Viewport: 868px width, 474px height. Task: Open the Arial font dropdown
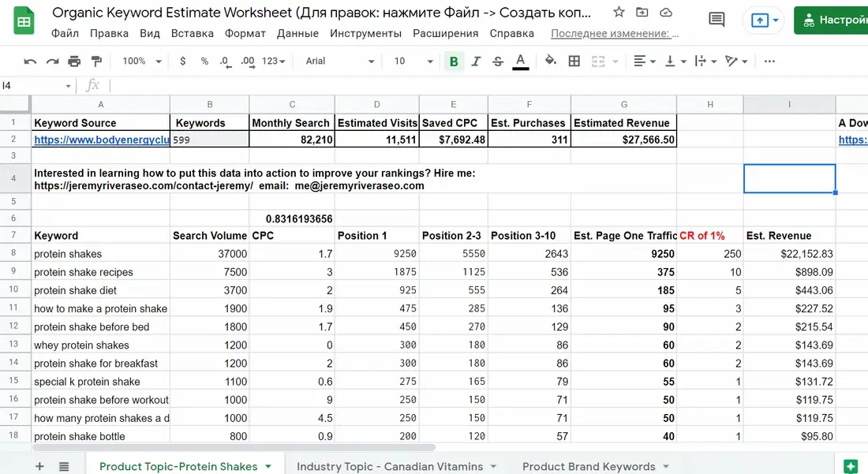(x=339, y=62)
